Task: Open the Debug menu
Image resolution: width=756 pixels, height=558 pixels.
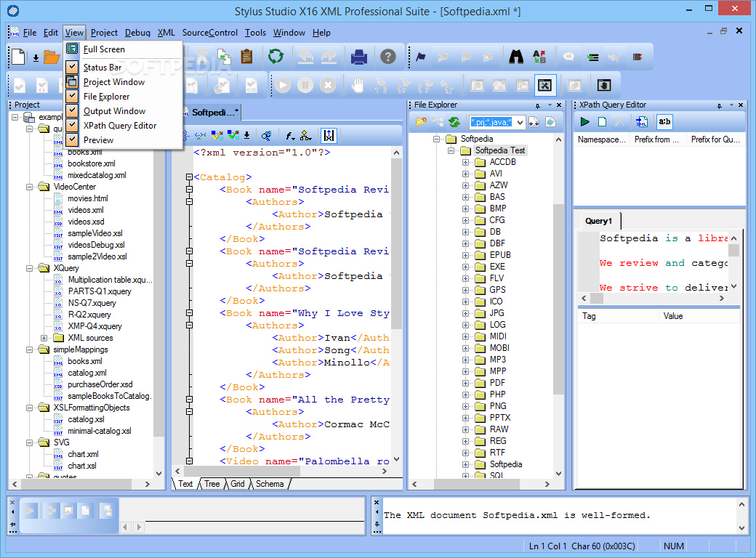Action: coord(137,33)
